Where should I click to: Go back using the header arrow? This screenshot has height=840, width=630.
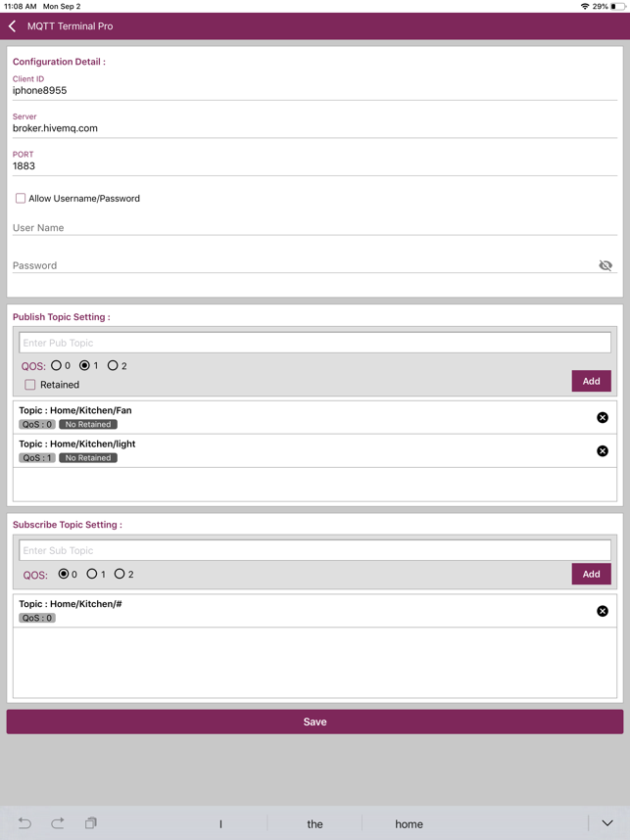click(13, 26)
